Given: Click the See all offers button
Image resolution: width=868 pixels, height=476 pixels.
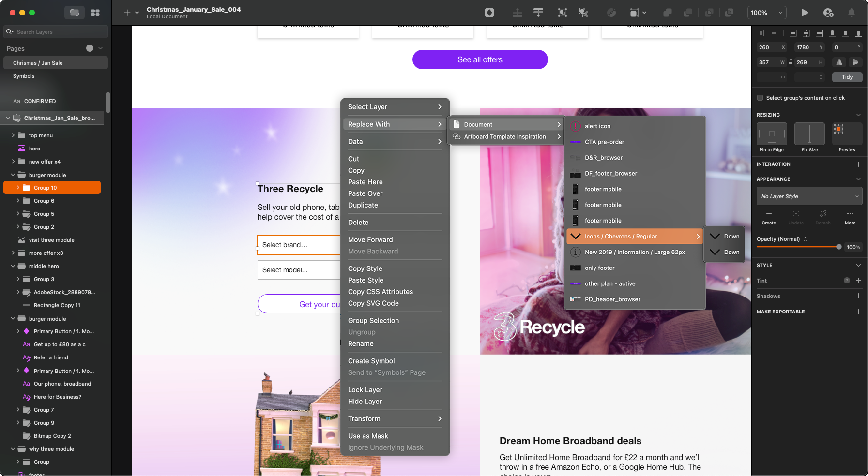Looking at the screenshot, I should (x=480, y=59).
